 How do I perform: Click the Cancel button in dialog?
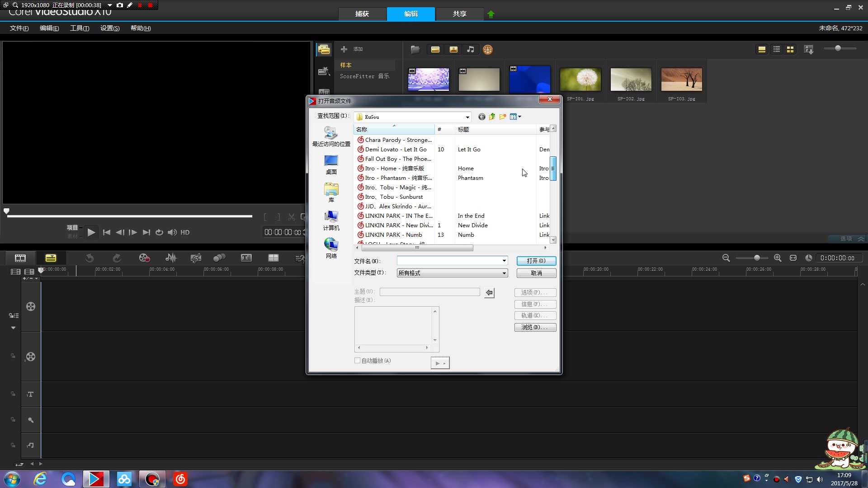[x=536, y=273]
